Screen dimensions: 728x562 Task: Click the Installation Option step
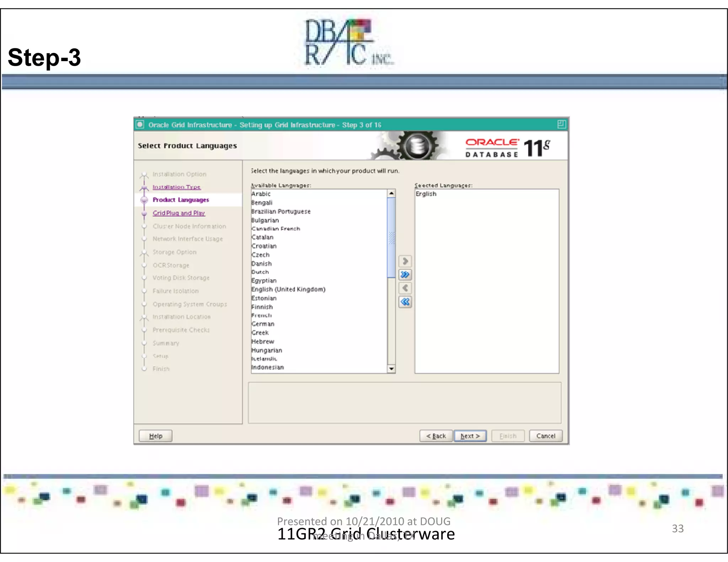coord(179,174)
